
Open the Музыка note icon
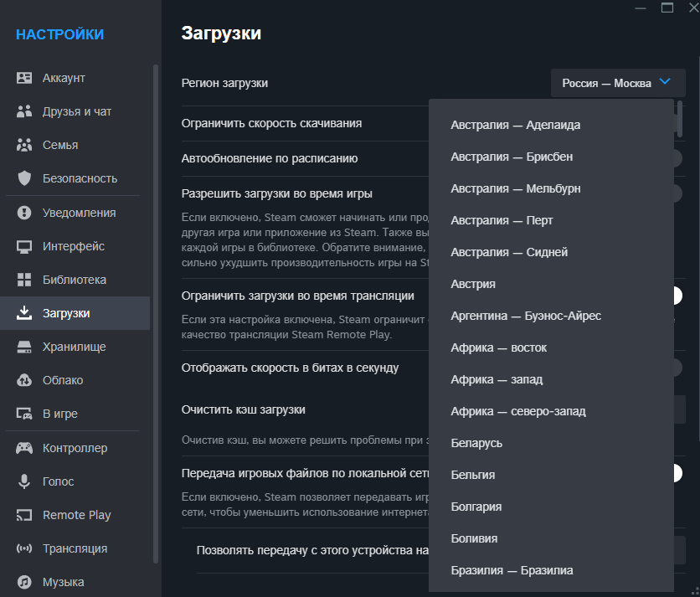[x=24, y=582]
